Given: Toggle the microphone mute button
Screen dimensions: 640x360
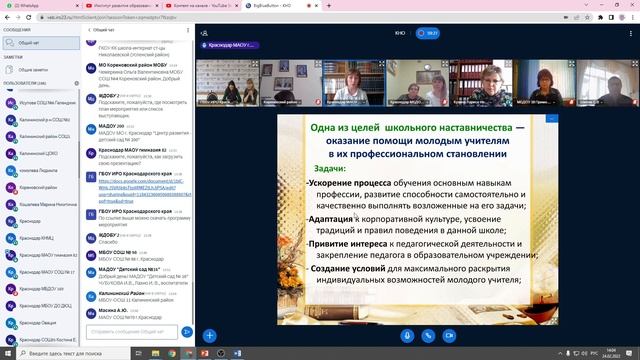Looking at the screenshot, I should tap(407, 336).
